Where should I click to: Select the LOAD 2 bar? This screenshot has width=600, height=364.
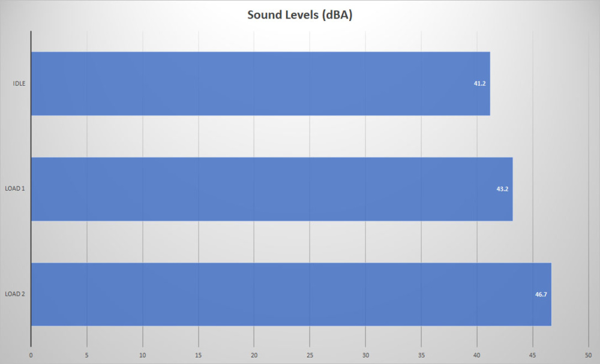tap(291, 294)
